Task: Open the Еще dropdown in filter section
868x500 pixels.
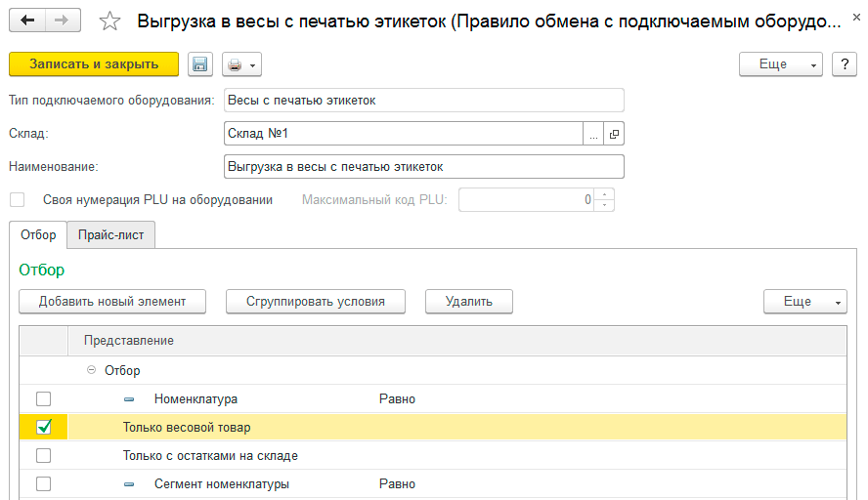Action: coord(804,301)
